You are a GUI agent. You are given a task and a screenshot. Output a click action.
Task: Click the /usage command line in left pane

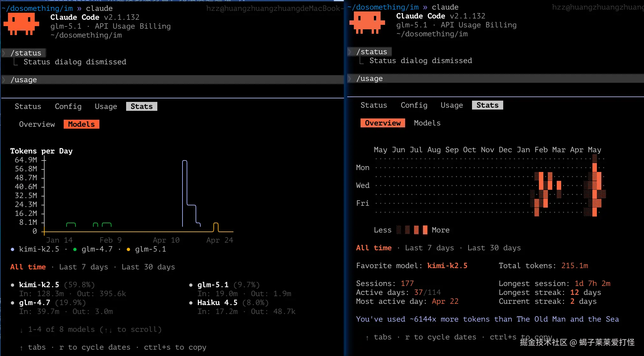click(x=172, y=80)
